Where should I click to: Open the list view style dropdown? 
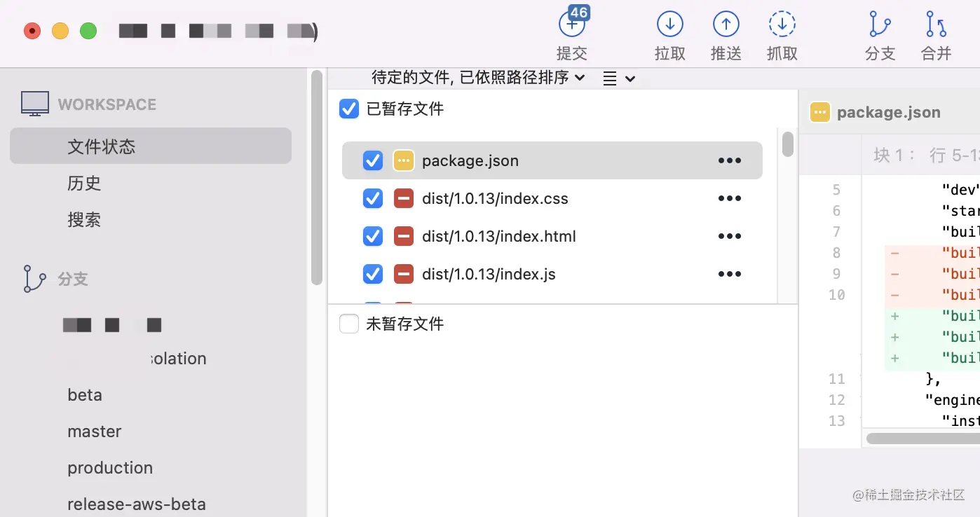(619, 78)
